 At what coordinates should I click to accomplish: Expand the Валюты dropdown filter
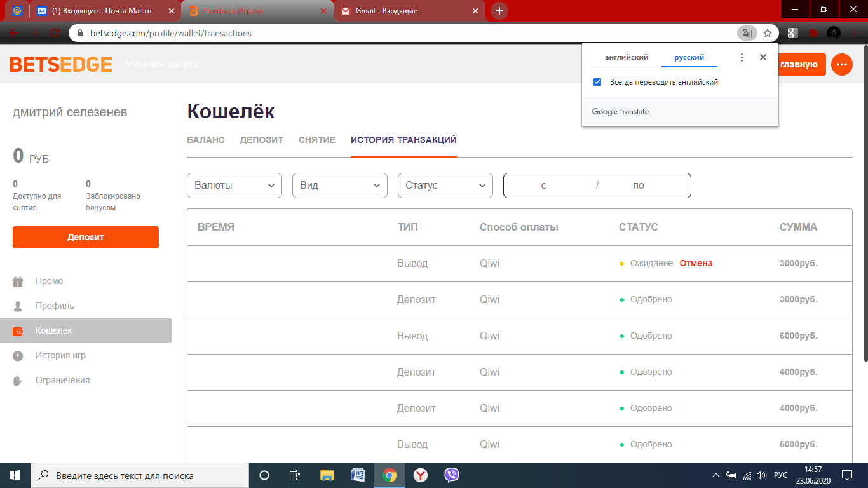(234, 186)
